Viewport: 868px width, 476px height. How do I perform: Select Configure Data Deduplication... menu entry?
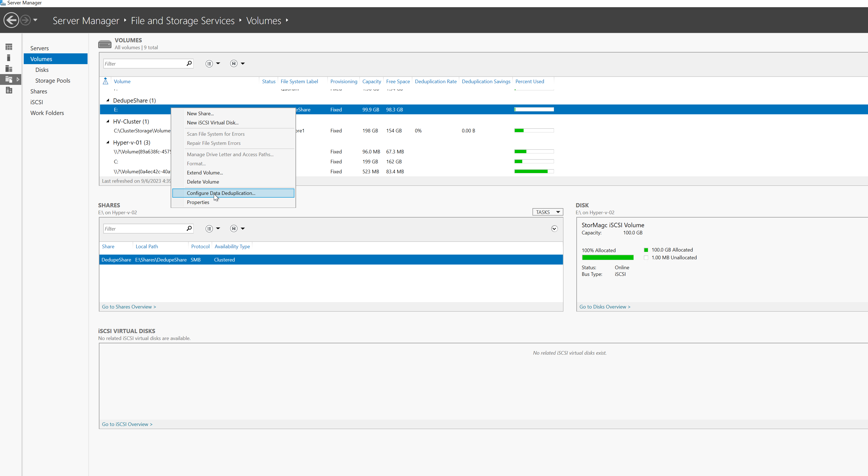tap(233, 193)
